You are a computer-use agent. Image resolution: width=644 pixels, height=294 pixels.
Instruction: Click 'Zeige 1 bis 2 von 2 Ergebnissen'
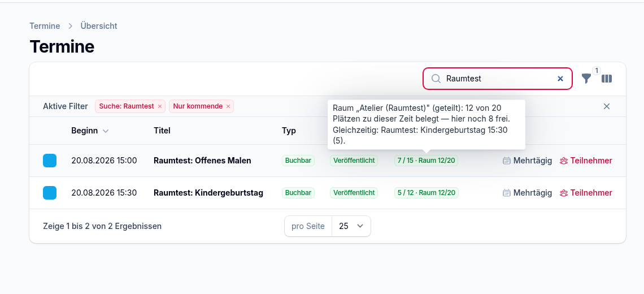102,226
